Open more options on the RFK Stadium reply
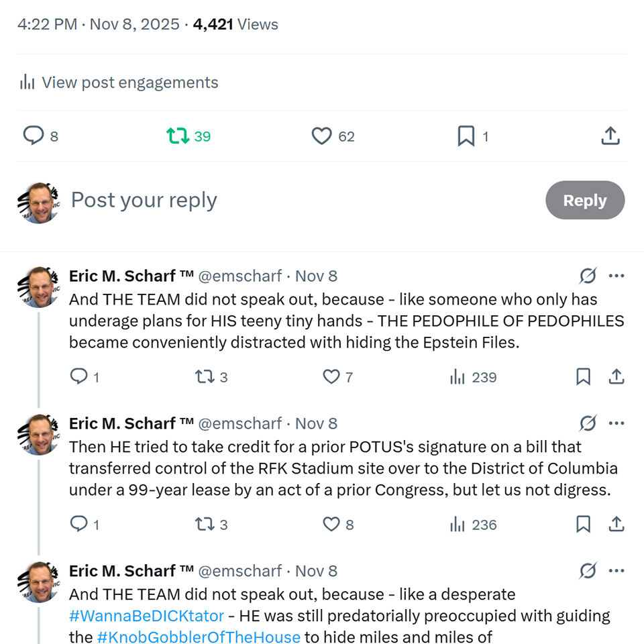 [616, 423]
